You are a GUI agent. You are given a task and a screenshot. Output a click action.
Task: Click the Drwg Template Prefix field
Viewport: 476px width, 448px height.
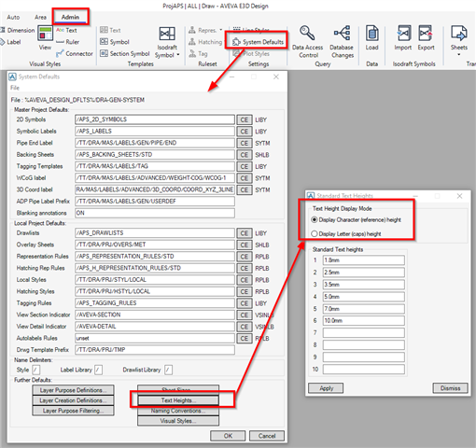click(x=155, y=350)
